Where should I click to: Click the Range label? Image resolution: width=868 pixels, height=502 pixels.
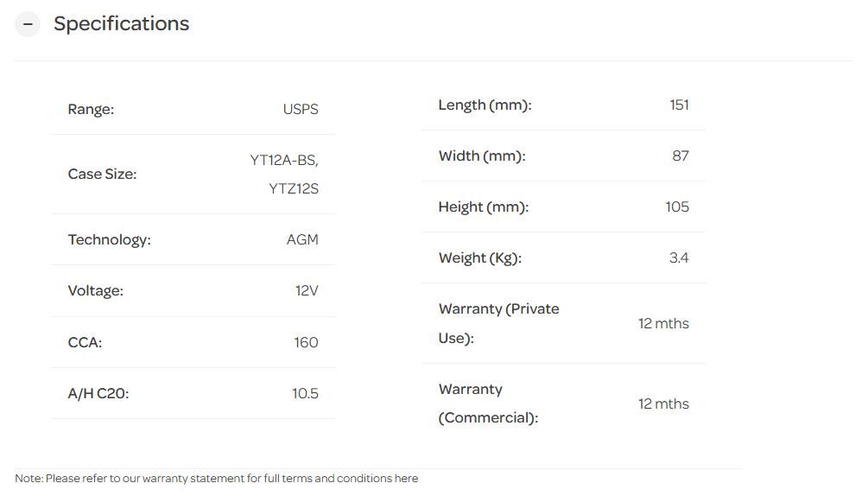(91, 109)
